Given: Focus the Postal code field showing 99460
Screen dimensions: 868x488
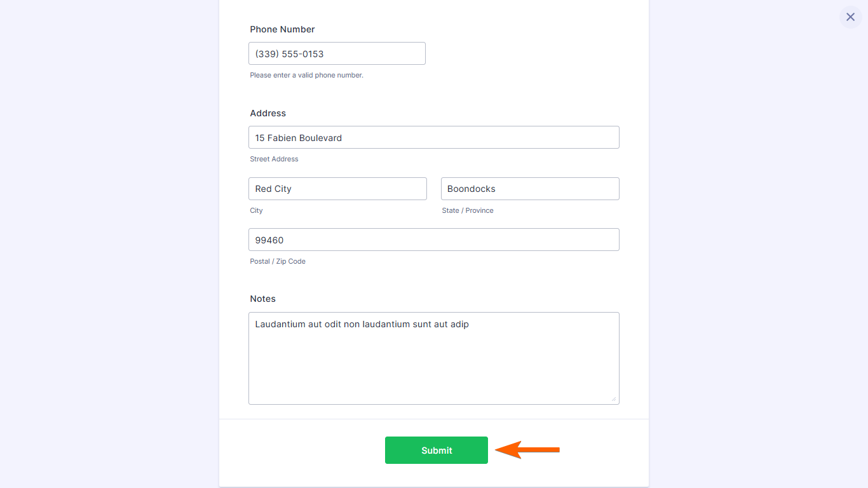Looking at the screenshot, I should click(x=433, y=240).
